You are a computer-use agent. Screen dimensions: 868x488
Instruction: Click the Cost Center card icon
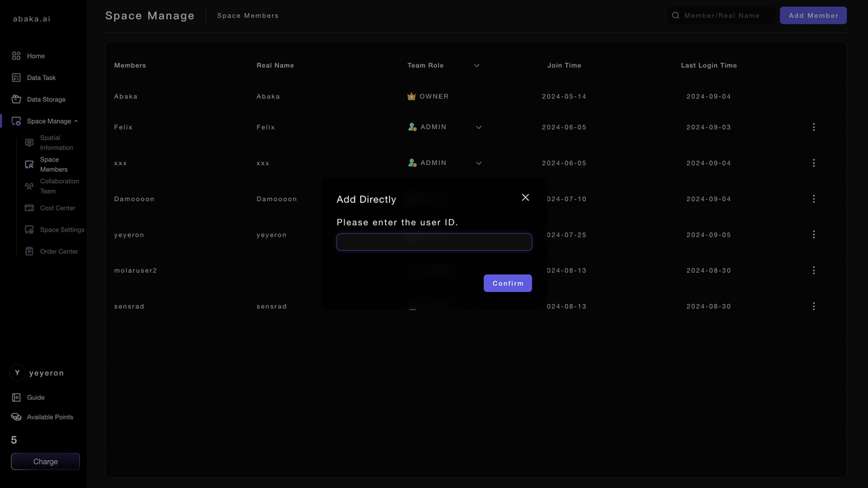click(x=29, y=208)
